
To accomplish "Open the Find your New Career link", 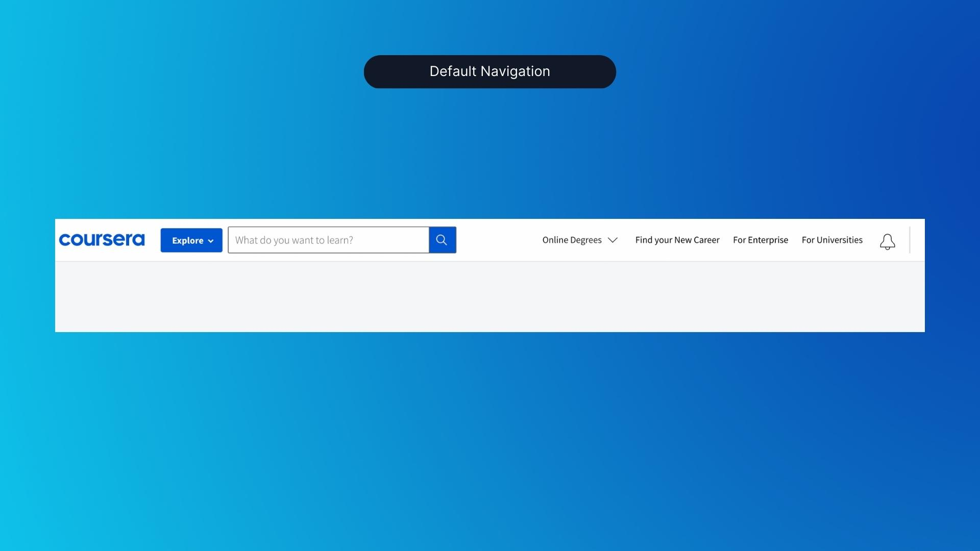I will [x=677, y=240].
